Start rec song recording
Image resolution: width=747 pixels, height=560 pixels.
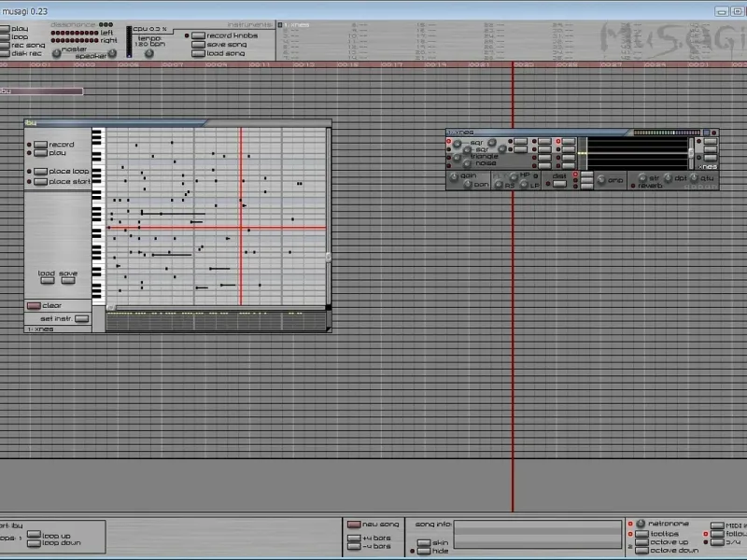[x=5, y=45]
